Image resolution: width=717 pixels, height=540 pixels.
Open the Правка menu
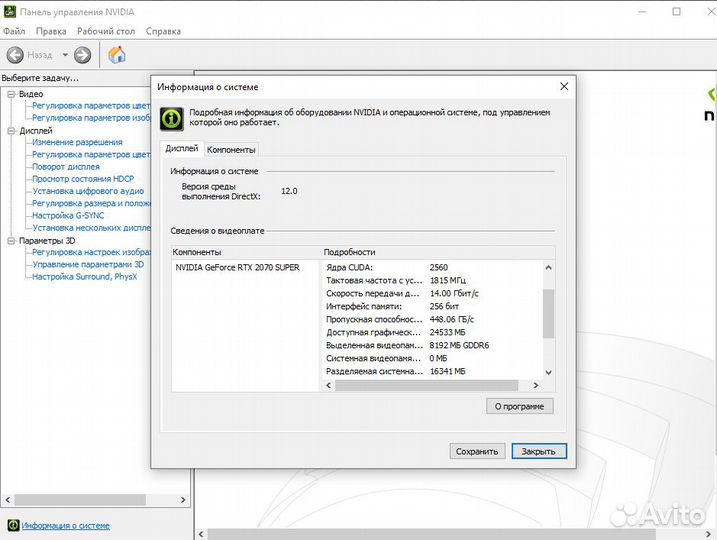(x=51, y=31)
